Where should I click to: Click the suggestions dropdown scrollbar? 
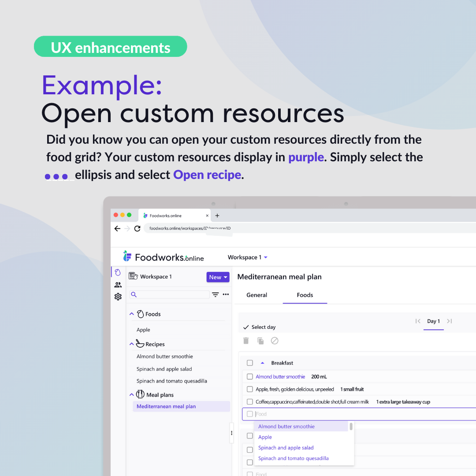click(x=351, y=427)
